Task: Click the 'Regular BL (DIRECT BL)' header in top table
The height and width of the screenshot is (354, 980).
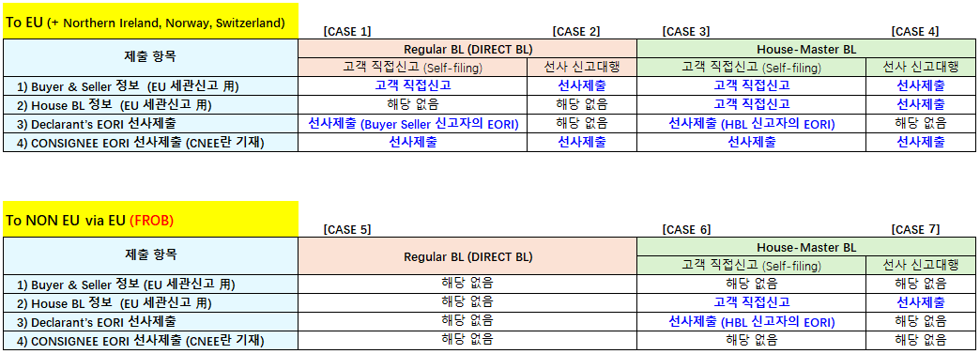Action: 467,50
